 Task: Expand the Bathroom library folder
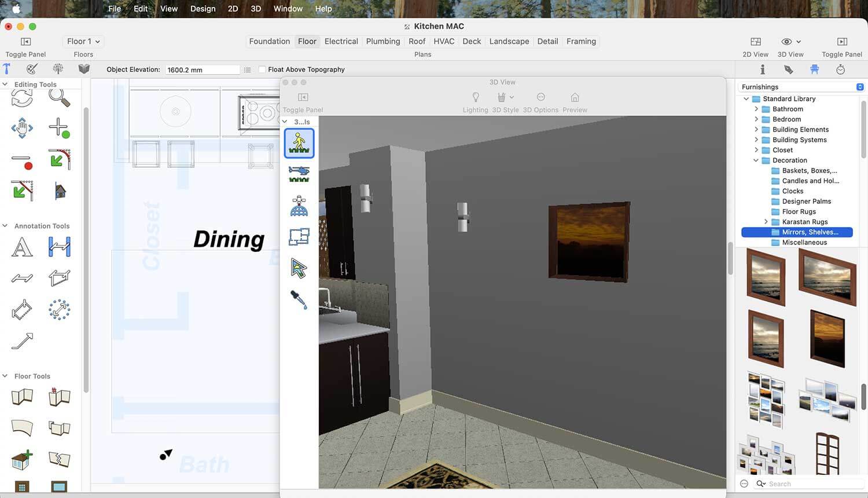(756, 109)
